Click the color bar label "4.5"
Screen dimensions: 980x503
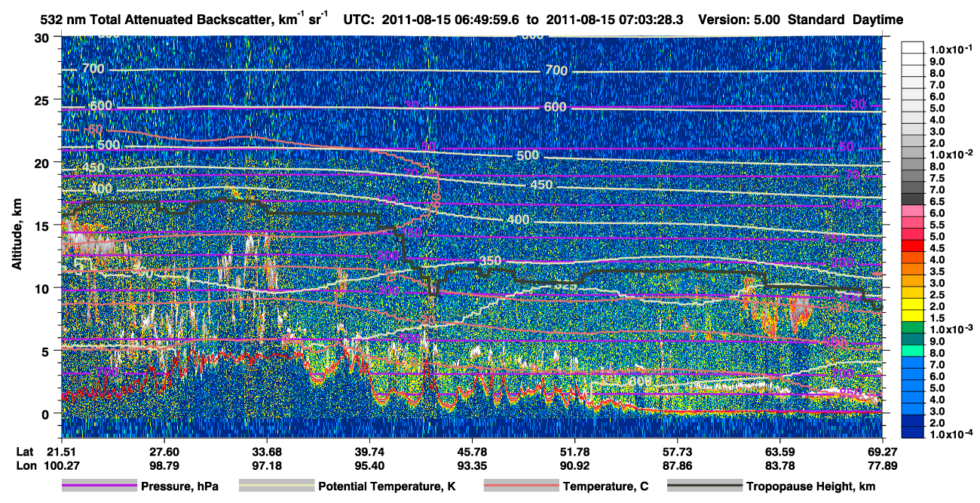click(x=937, y=248)
